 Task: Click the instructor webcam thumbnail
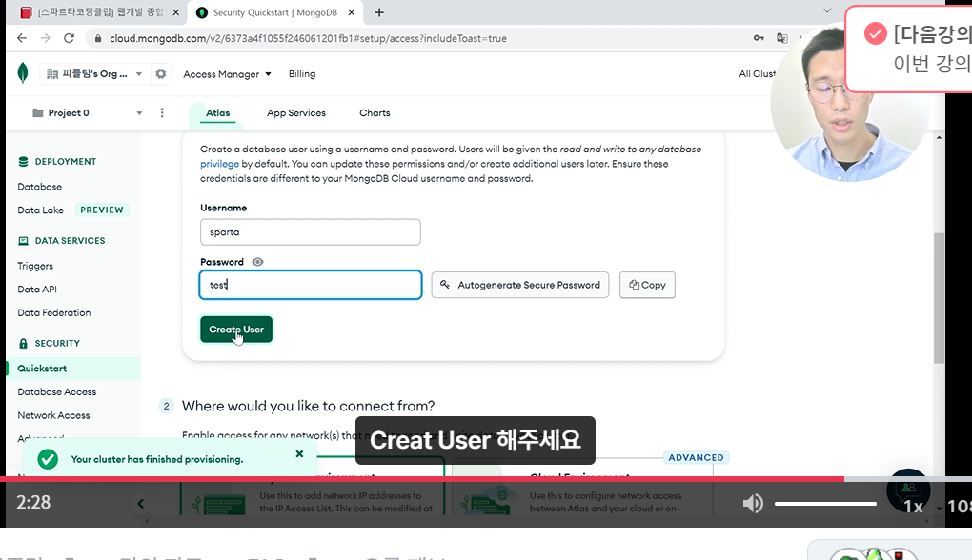(850, 102)
